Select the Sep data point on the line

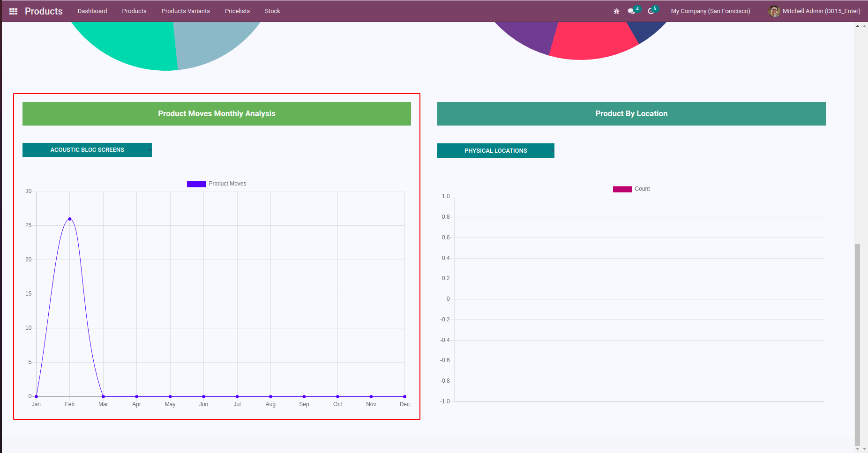tap(304, 396)
